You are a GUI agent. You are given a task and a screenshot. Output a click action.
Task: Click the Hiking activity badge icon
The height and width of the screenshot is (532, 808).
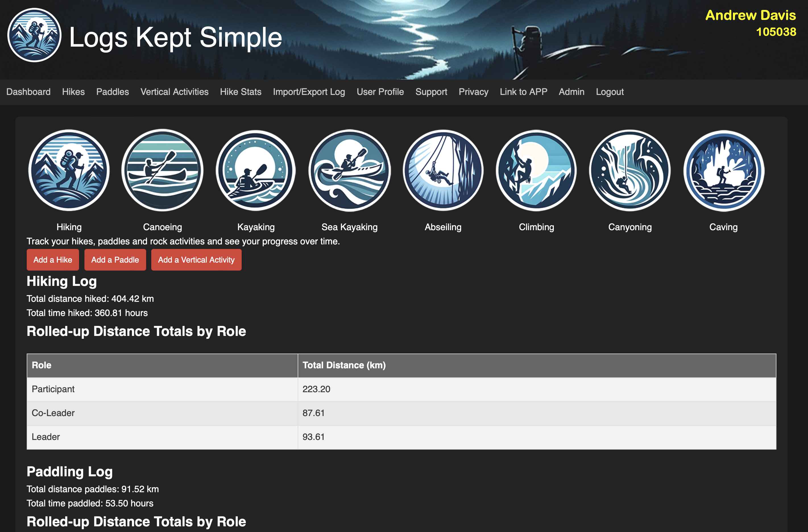click(69, 170)
